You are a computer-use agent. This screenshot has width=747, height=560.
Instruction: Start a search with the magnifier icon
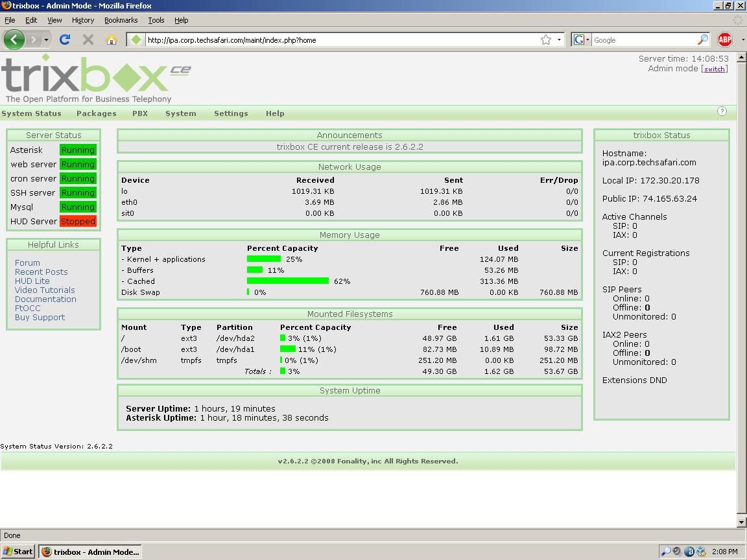point(703,40)
